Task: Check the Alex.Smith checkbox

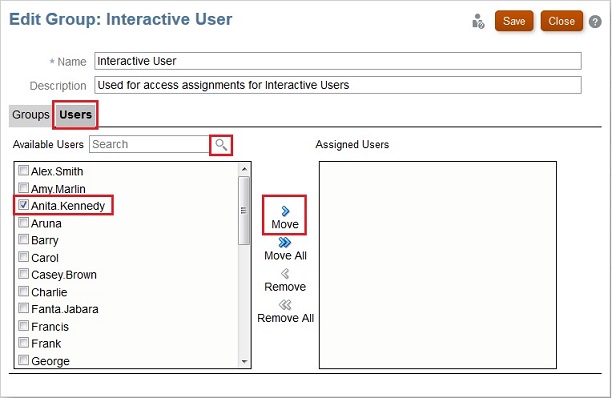Action: point(23,171)
